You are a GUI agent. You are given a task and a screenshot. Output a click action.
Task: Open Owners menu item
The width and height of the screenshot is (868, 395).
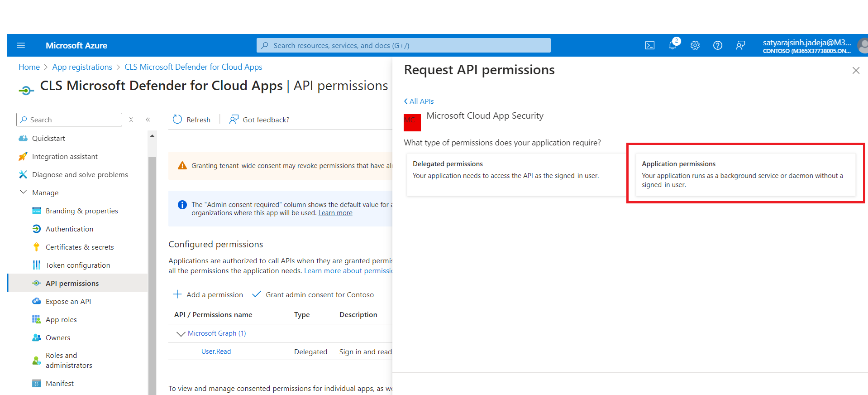click(58, 337)
